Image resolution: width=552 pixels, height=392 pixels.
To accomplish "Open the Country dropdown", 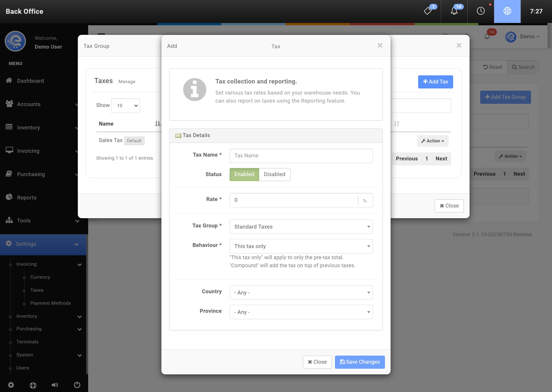I will coord(301,292).
